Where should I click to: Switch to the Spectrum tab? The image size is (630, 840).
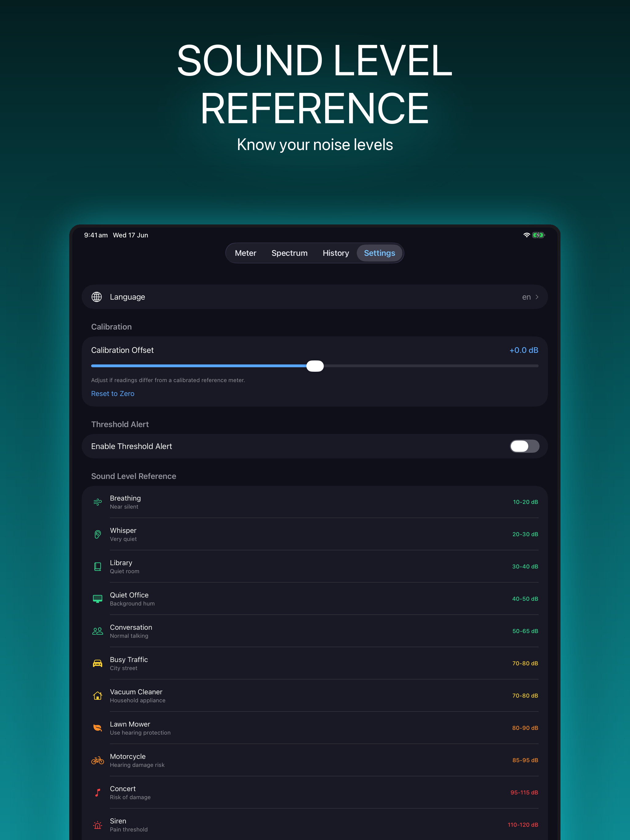(x=289, y=253)
